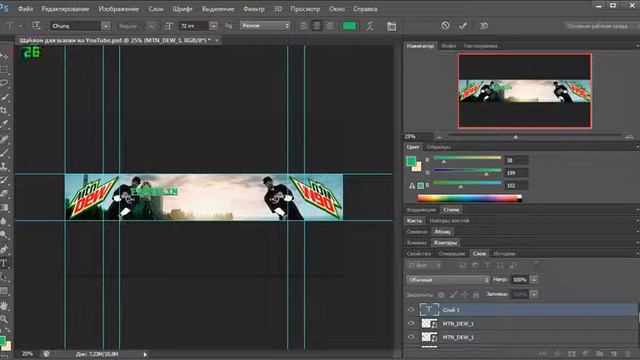Open the fill (Заливка) dropdown arrow
The height and width of the screenshot is (360, 640).
(x=533, y=294)
